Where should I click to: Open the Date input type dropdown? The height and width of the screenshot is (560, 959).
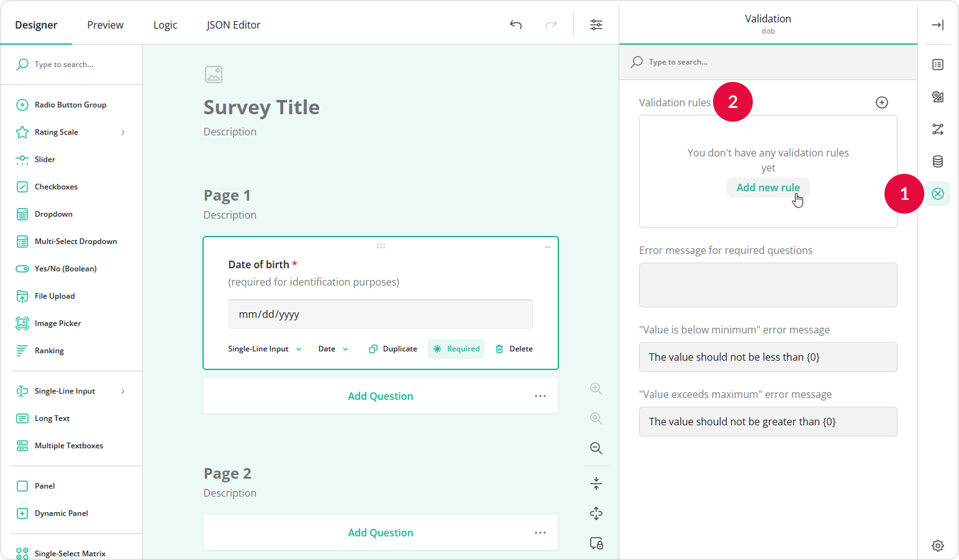tap(332, 348)
